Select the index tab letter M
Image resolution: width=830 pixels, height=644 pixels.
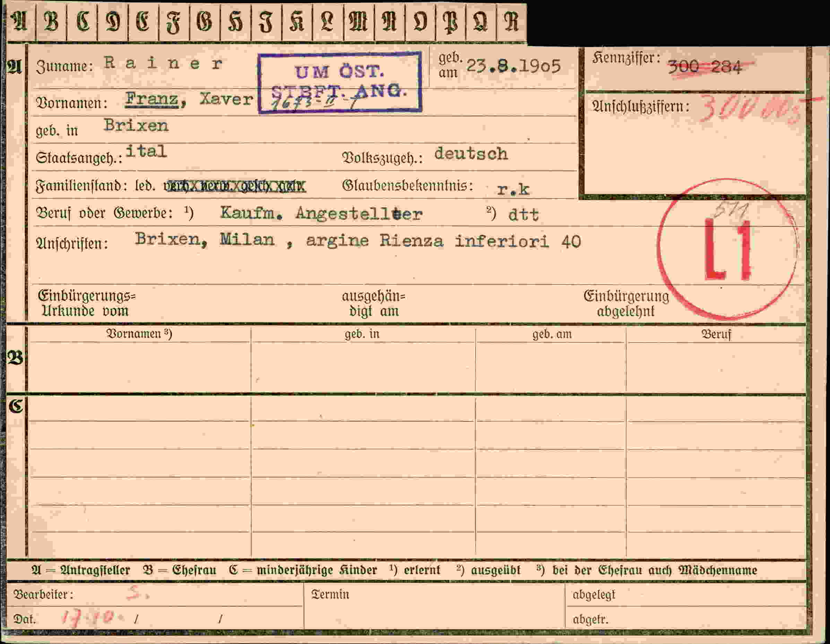pyautogui.click(x=358, y=21)
